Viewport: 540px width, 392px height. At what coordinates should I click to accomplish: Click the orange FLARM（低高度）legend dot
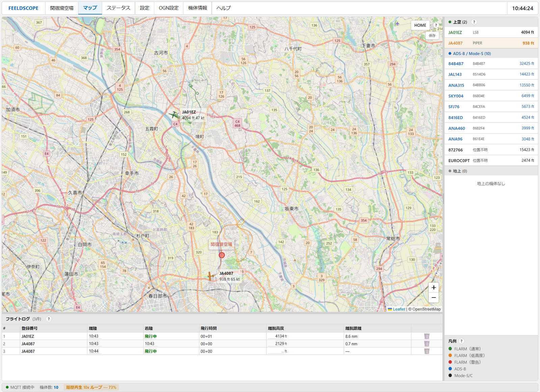coord(450,355)
